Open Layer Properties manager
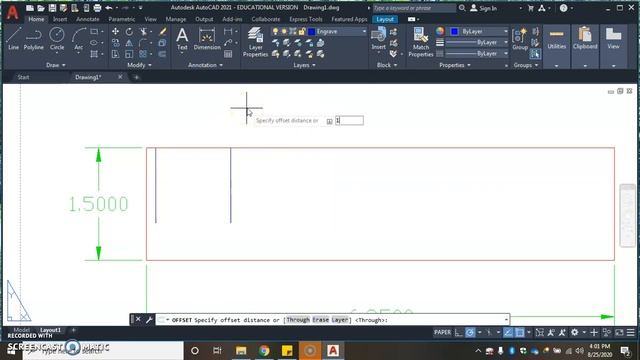 tap(256, 42)
